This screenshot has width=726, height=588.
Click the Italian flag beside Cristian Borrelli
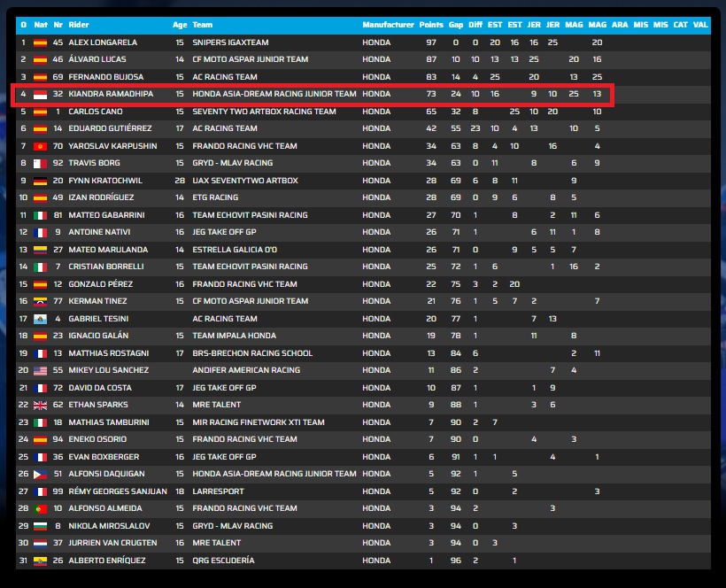pyautogui.click(x=40, y=267)
